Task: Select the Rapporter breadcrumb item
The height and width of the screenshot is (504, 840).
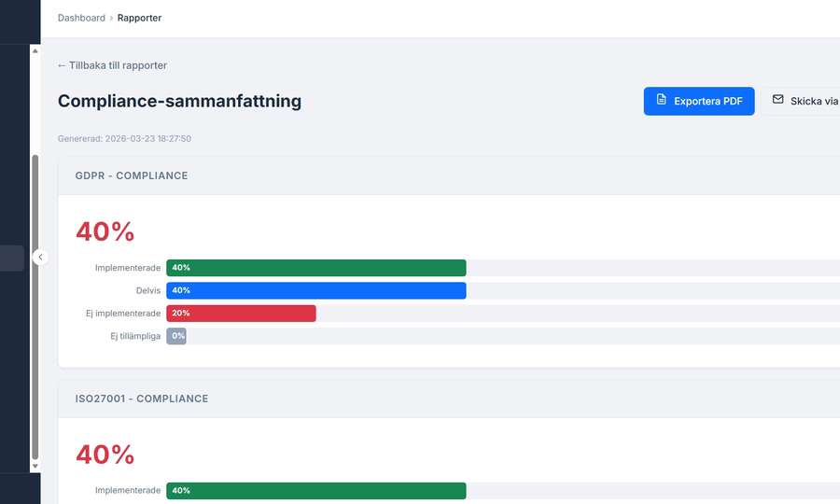Action: (139, 18)
